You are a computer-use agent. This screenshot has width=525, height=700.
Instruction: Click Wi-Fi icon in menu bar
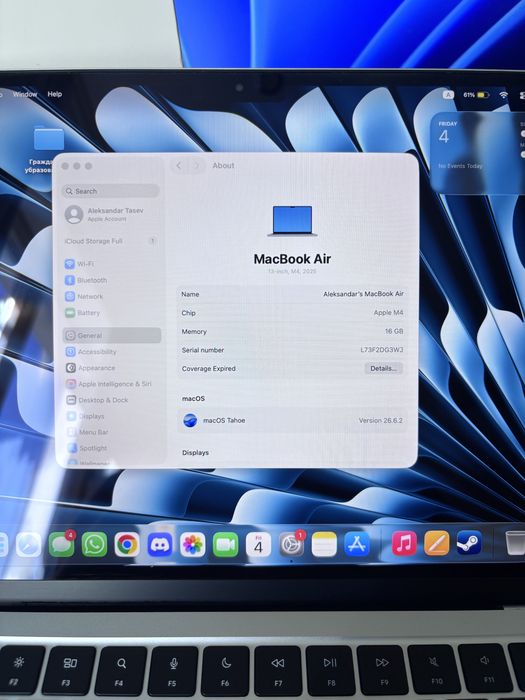[x=504, y=95]
